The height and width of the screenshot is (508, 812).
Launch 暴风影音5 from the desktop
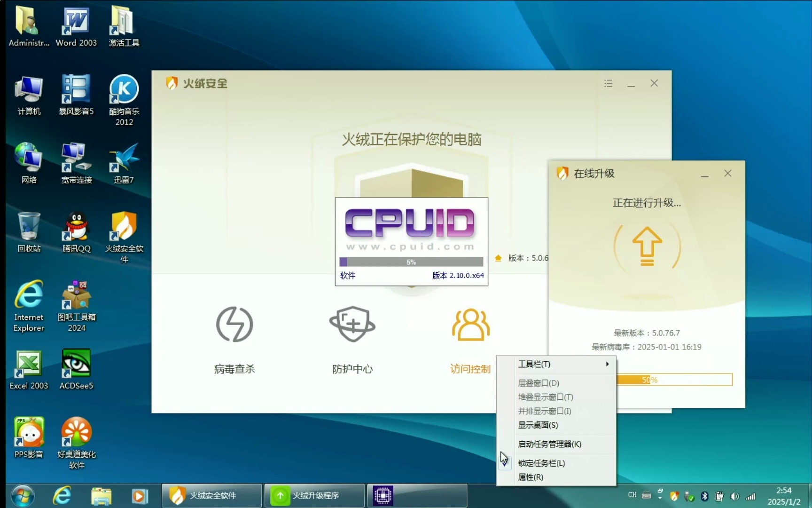click(76, 95)
